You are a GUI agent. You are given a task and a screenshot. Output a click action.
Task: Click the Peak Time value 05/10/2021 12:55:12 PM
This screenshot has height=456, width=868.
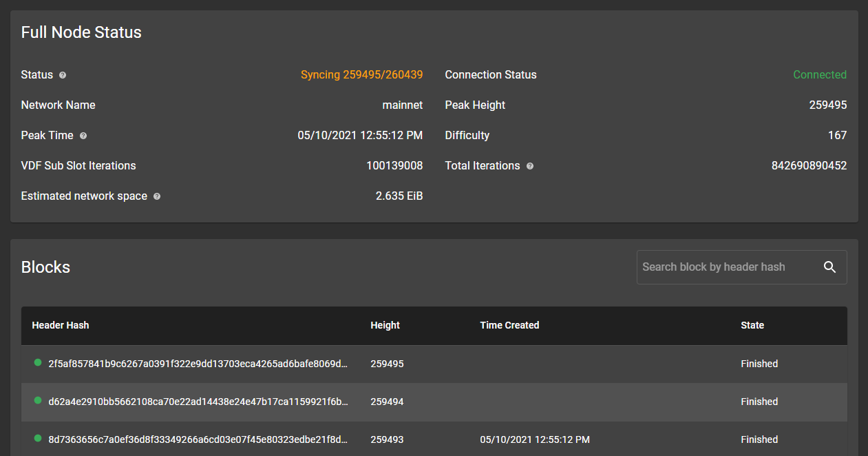(360, 136)
